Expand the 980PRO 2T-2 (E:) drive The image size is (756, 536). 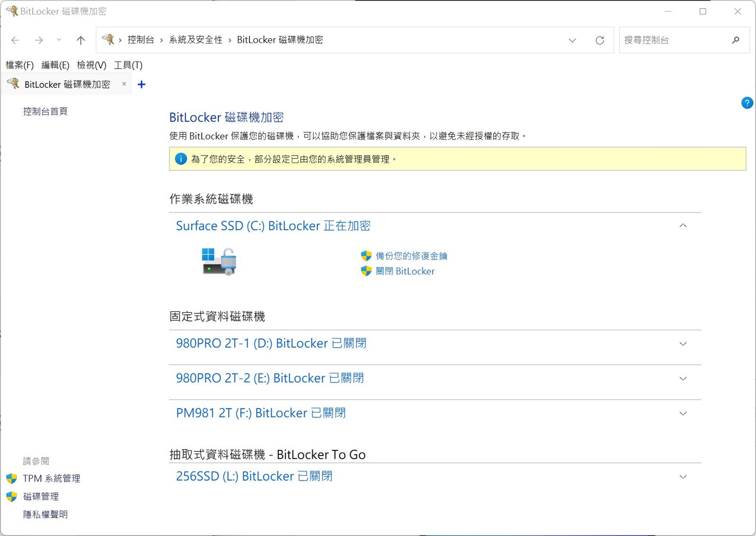tap(683, 379)
